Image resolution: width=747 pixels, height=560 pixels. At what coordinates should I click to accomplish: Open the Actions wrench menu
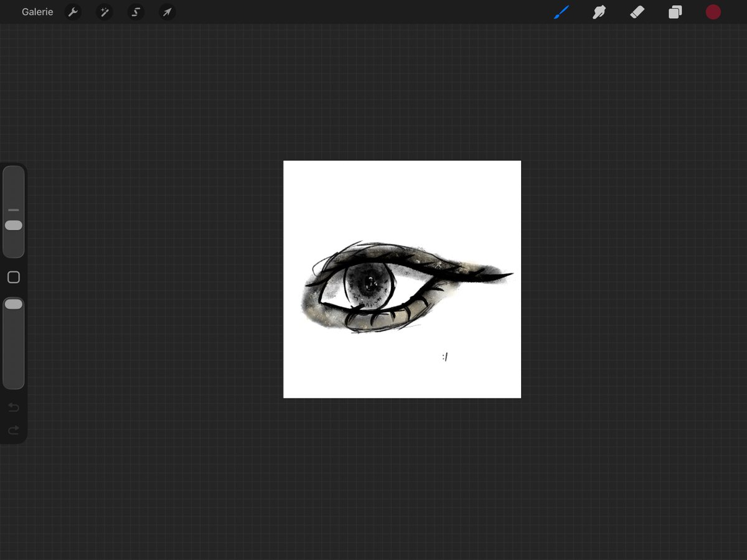tap(73, 12)
